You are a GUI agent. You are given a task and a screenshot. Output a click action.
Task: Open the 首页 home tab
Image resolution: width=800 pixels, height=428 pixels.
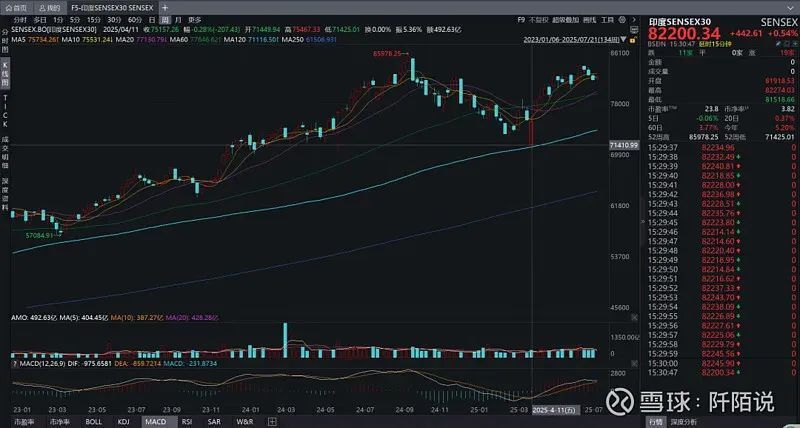click(17, 8)
